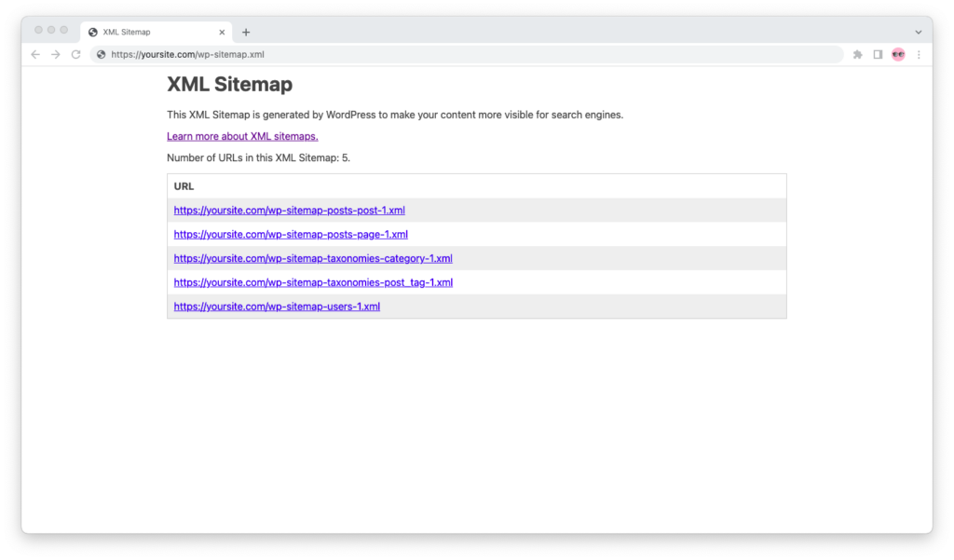Open the extensions puzzle icon

tap(858, 55)
